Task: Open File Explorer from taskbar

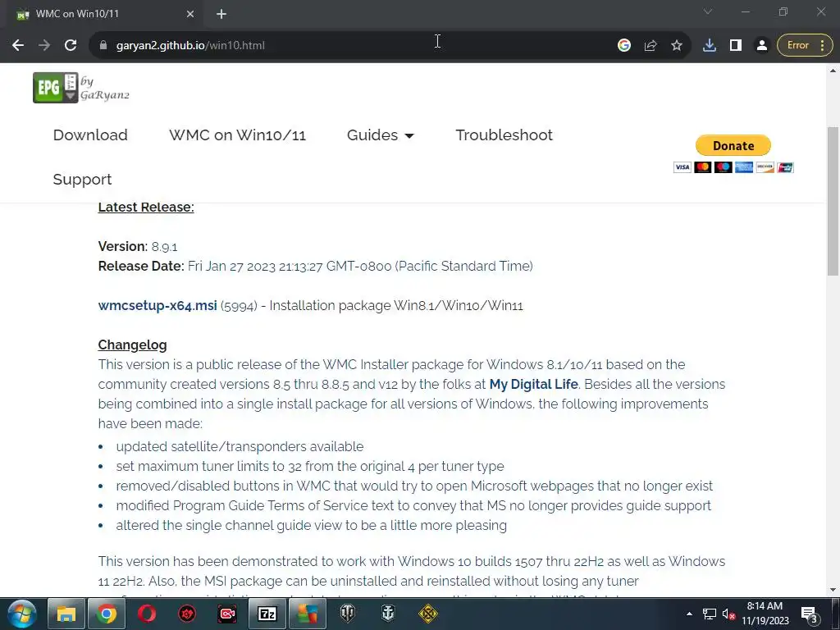Action: (66, 614)
